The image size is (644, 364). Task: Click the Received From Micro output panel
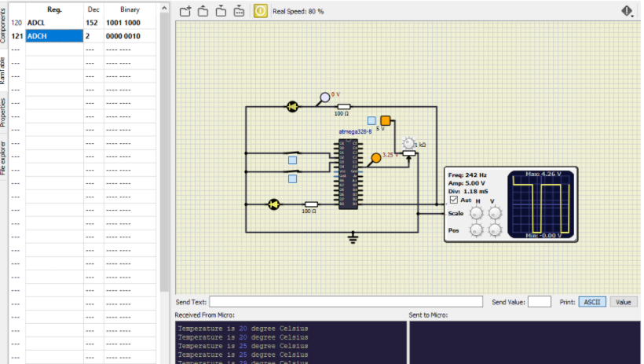pyautogui.click(x=291, y=343)
